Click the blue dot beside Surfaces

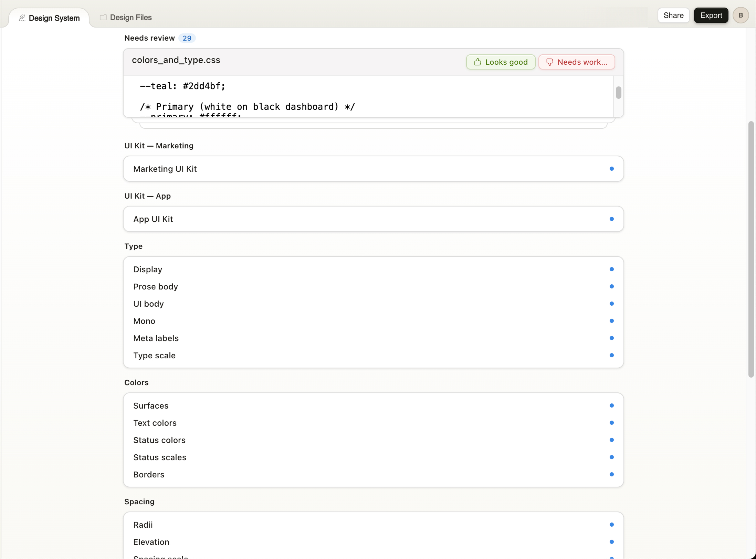click(611, 405)
